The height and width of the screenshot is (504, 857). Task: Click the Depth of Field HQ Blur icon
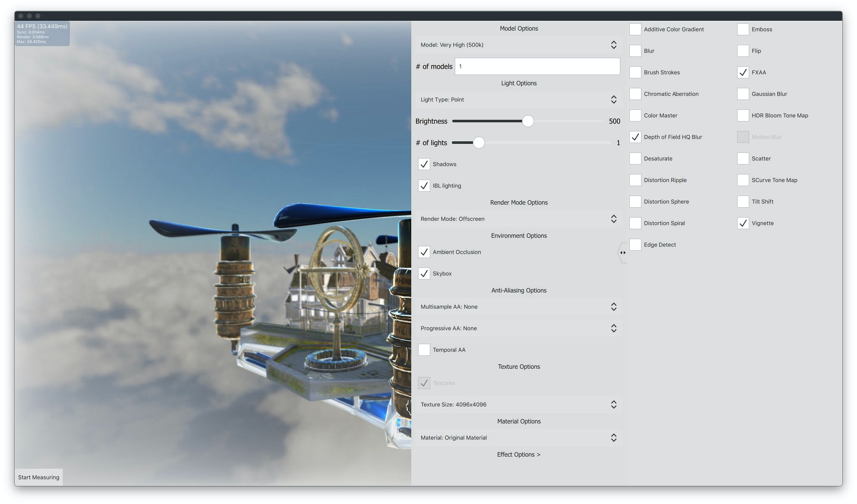(635, 136)
